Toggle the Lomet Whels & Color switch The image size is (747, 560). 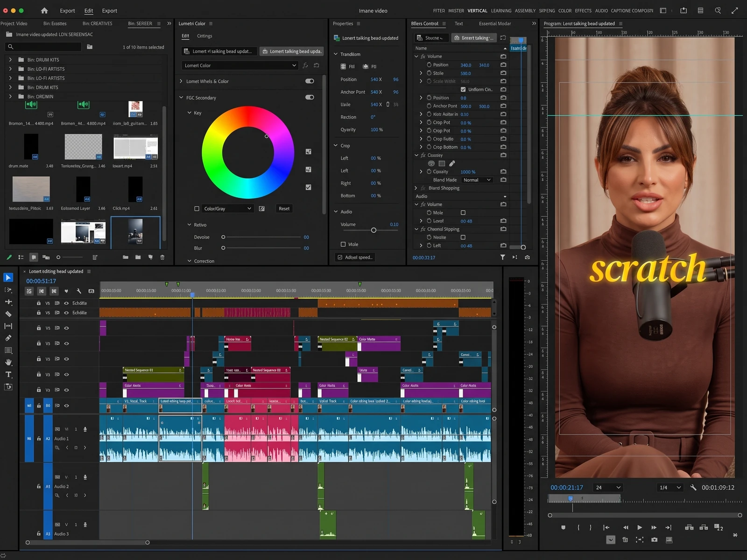click(x=310, y=81)
